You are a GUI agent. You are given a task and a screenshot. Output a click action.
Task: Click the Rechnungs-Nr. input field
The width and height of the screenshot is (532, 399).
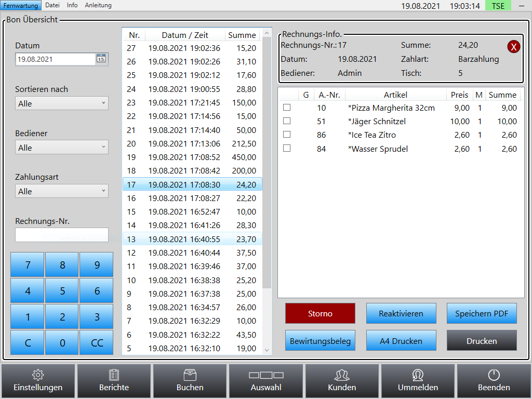pos(62,235)
